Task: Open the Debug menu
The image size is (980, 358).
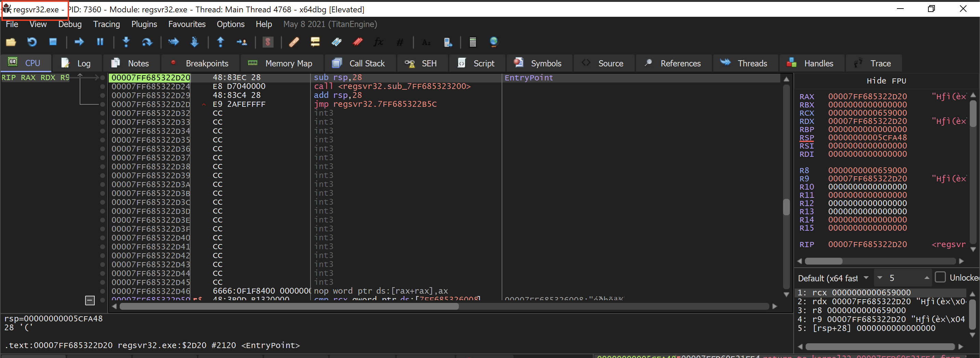Action: [x=70, y=24]
